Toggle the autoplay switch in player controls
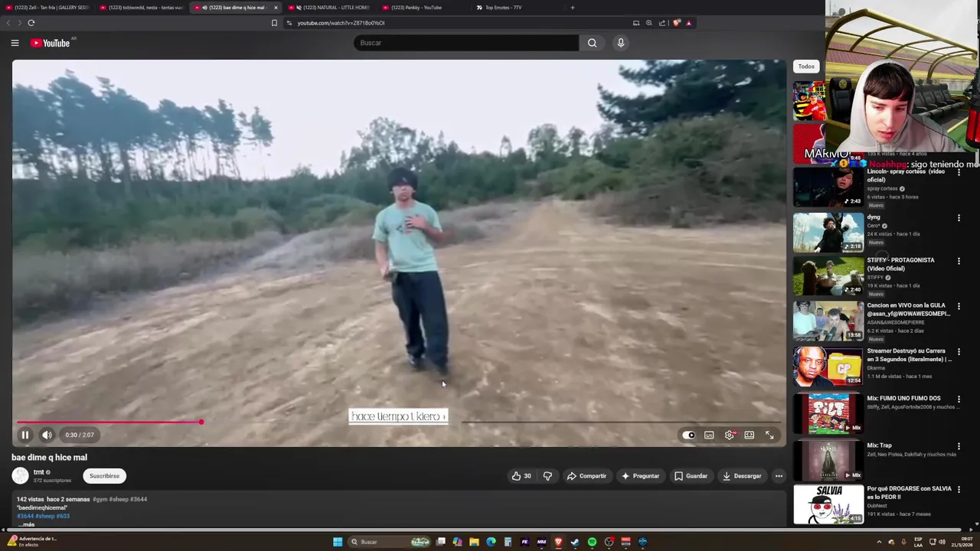The width and height of the screenshot is (980, 551). tap(689, 435)
